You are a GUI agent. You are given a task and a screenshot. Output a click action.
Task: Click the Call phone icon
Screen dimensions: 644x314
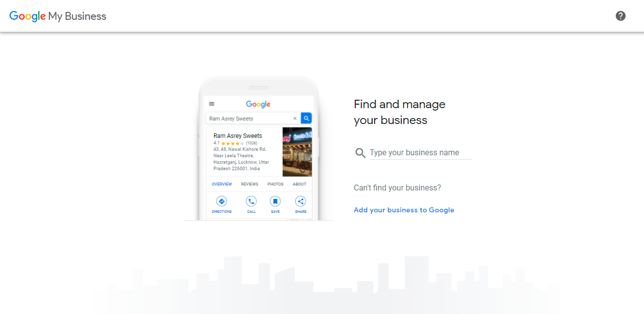252,201
